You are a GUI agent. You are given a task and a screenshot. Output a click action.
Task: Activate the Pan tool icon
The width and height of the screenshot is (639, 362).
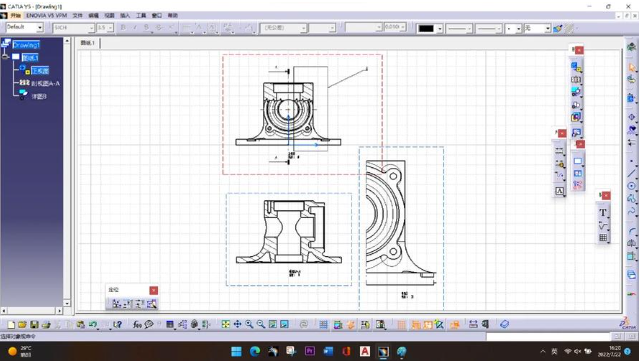point(237,324)
